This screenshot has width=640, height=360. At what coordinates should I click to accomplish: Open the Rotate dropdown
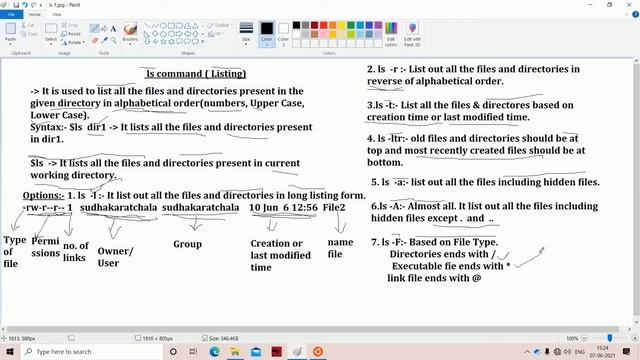coord(73,42)
